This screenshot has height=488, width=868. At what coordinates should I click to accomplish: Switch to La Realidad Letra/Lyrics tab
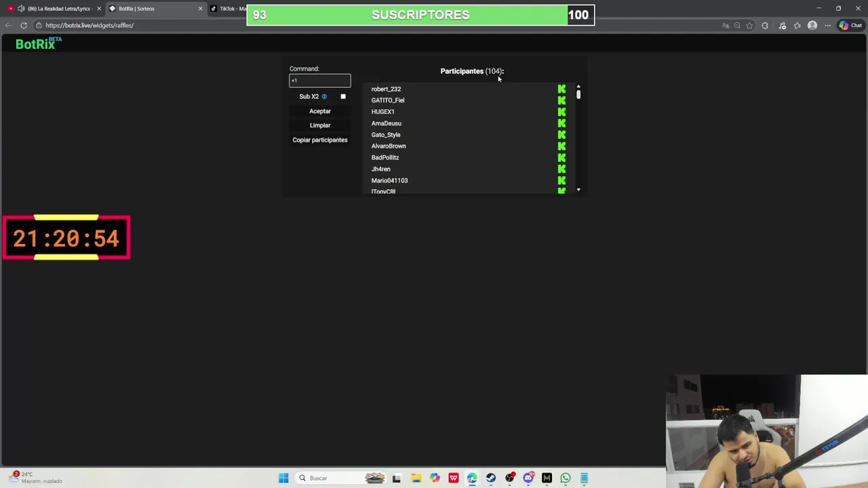[54, 9]
